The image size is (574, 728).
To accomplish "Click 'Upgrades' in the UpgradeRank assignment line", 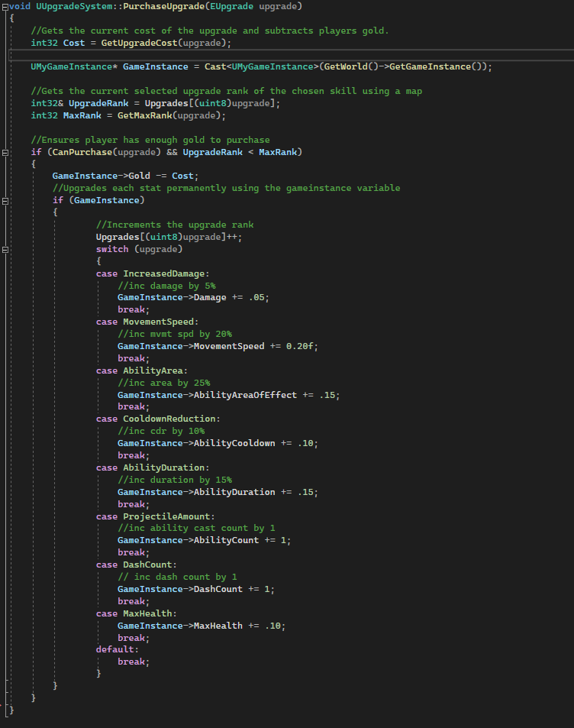I will coord(166,103).
